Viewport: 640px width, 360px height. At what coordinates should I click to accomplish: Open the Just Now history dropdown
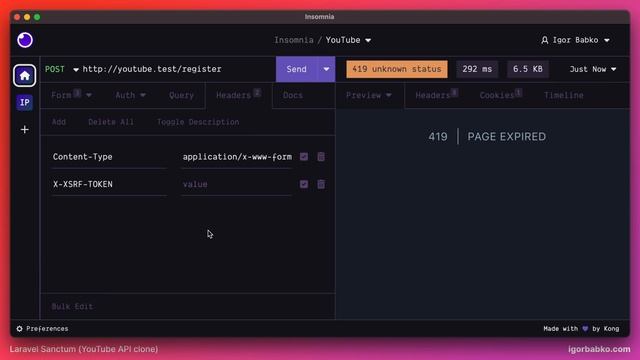(593, 69)
